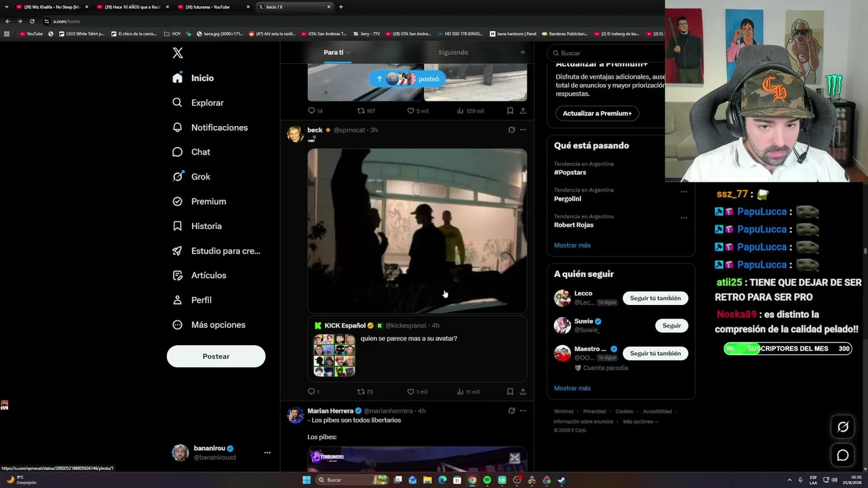The height and width of the screenshot is (488, 868).
Task: Open more options on Marian Herrera's post
Action: tap(523, 411)
